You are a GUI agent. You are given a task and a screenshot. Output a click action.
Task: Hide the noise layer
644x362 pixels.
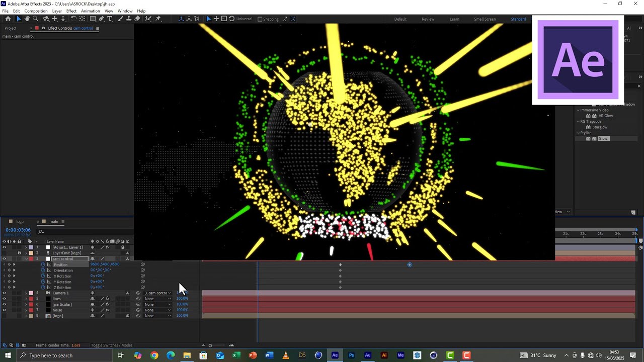coord(5,310)
